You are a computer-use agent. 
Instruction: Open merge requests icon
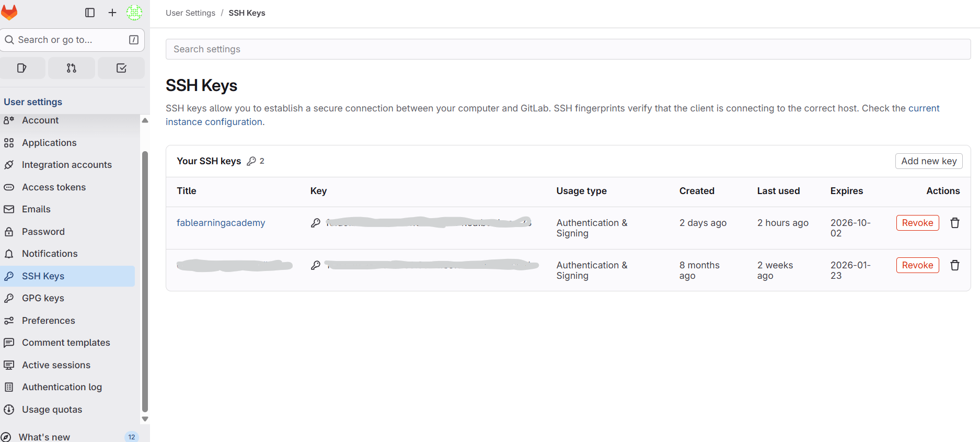pos(72,68)
